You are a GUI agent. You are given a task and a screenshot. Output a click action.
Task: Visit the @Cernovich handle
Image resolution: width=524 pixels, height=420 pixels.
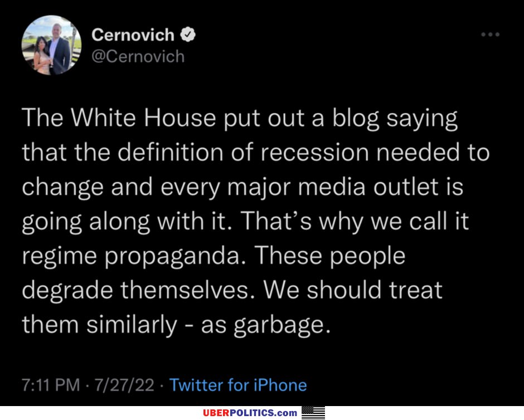[x=138, y=56]
